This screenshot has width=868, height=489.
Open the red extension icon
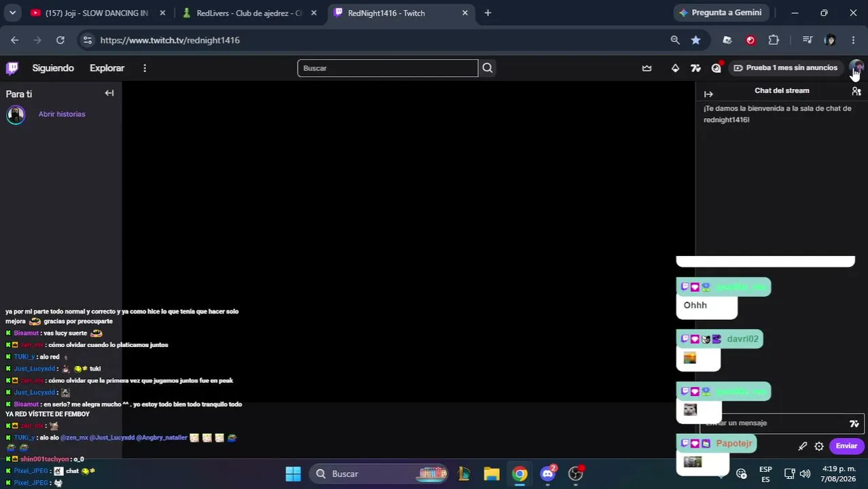[x=751, y=40]
